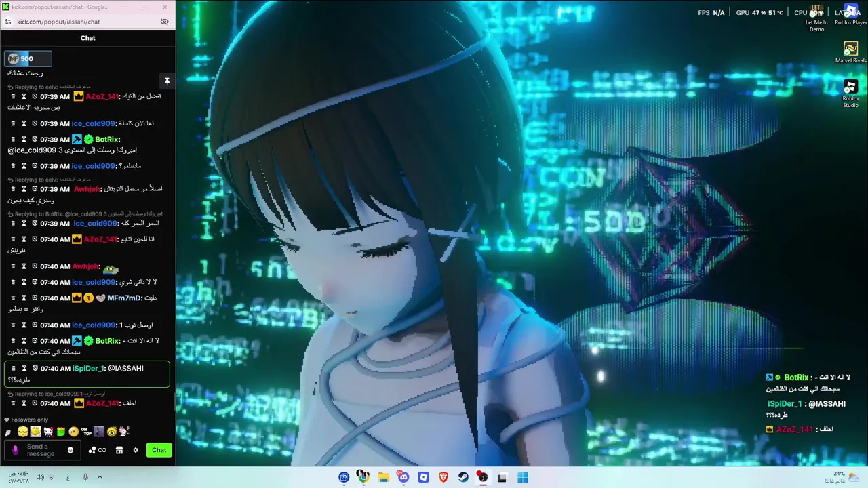The width and height of the screenshot is (868, 488).
Task: Open Discord from the taskbar
Action: click(403, 477)
